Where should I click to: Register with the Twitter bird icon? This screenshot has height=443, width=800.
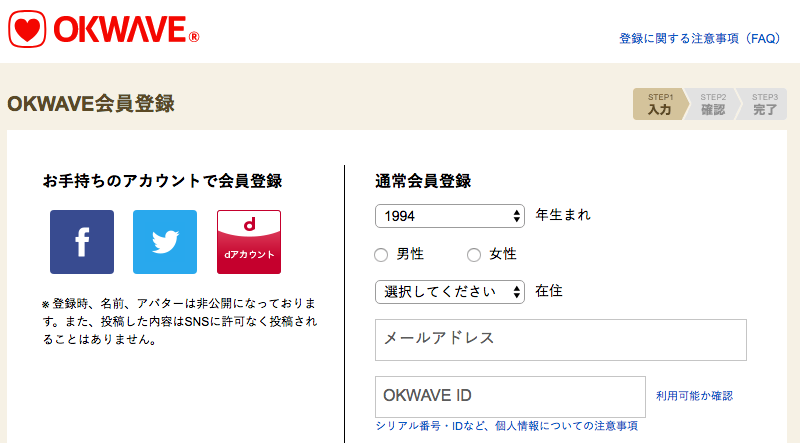click(x=165, y=242)
